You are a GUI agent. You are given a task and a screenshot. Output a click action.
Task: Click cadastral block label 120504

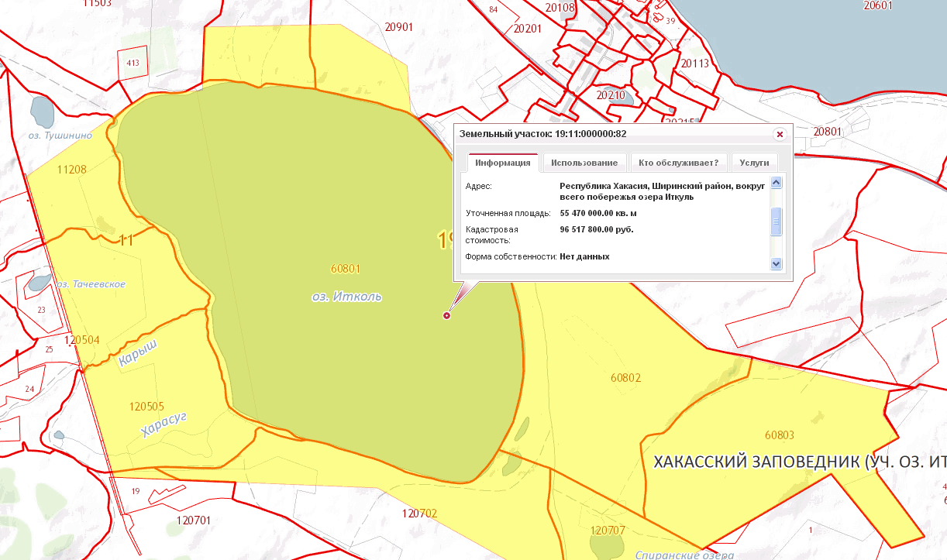coord(81,340)
